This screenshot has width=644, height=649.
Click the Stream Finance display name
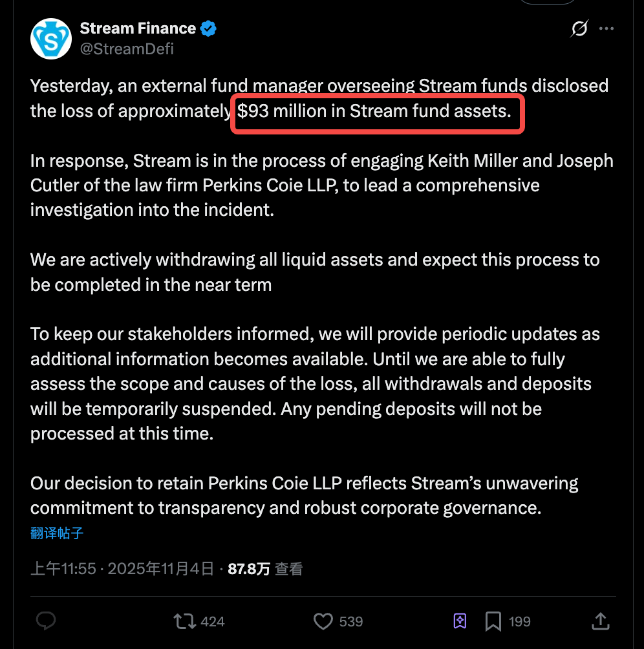[x=138, y=28]
